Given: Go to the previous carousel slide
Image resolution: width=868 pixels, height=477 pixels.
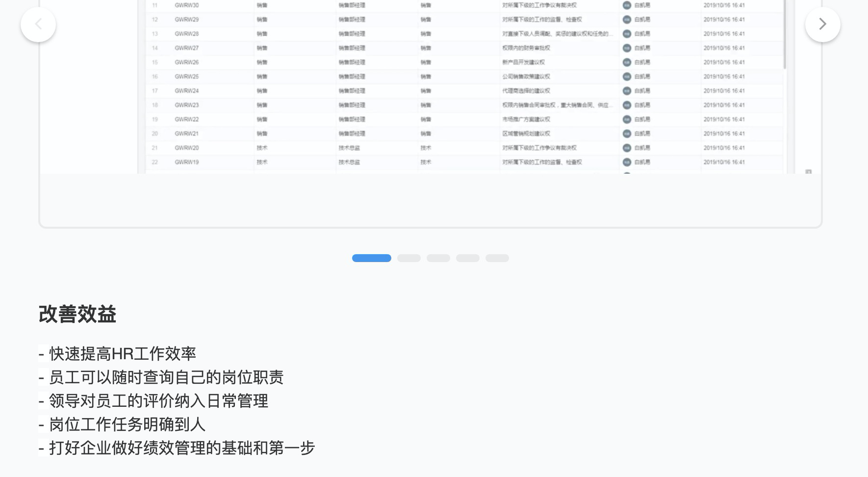Looking at the screenshot, I should click(38, 24).
